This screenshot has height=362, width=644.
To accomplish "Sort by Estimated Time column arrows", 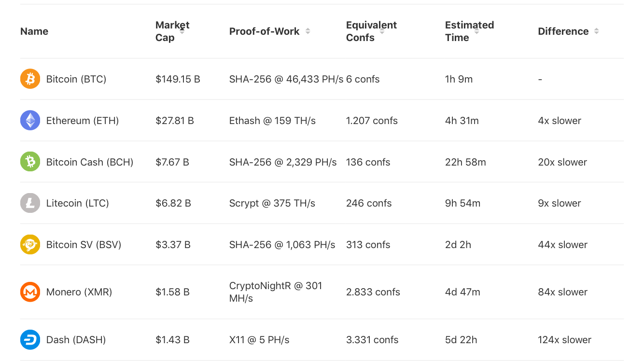I will click(476, 31).
